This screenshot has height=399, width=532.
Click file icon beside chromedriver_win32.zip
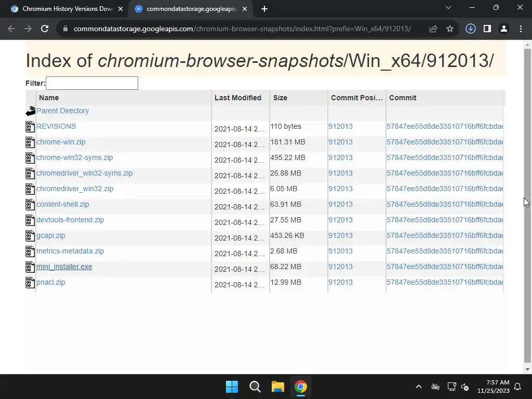pyautogui.click(x=30, y=189)
